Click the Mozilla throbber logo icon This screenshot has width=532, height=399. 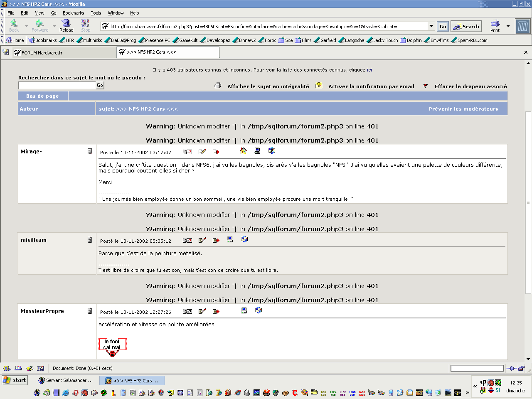pyautogui.click(x=522, y=27)
